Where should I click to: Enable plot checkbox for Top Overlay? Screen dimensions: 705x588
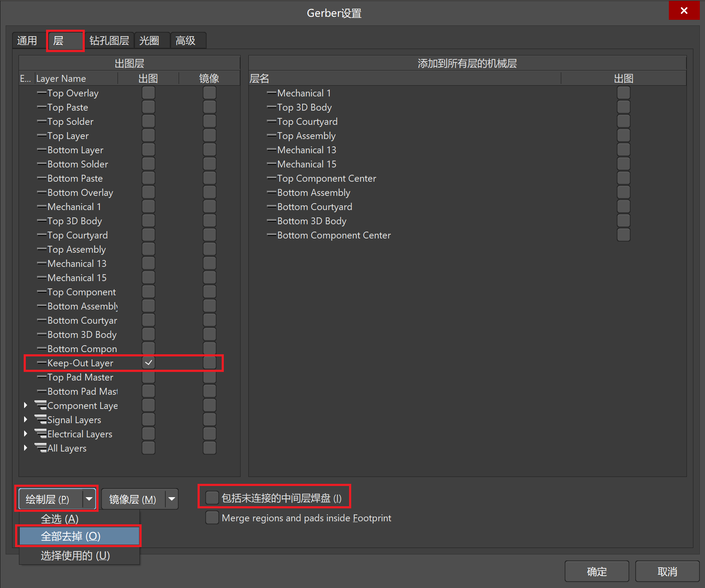tap(148, 93)
